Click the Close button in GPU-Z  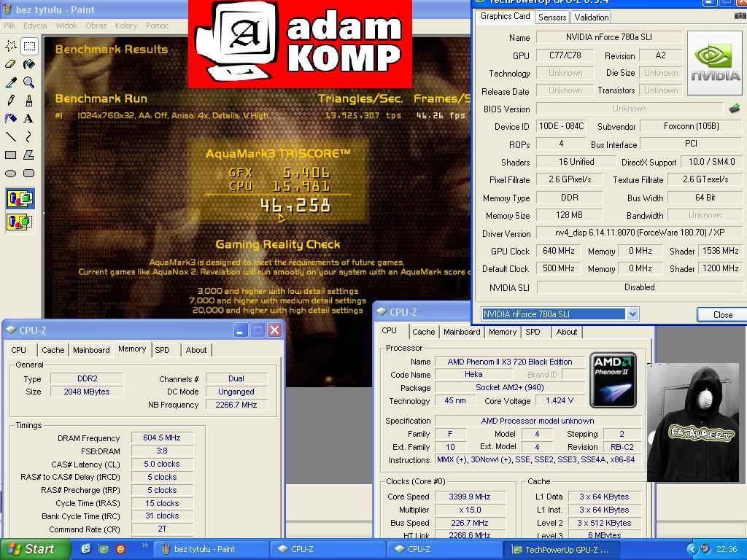click(x=722, y=315)
